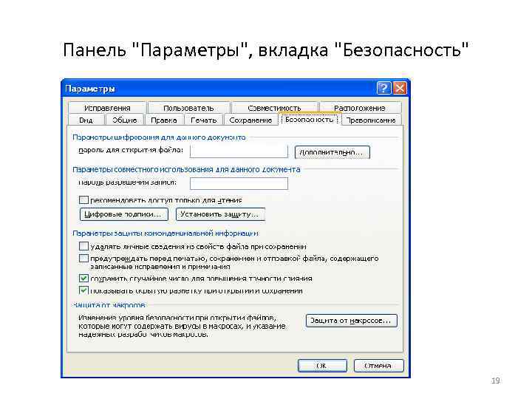Screen dimensions: 532x399
Task: Enable recommend read-only access checkbox
Action: tap(83, 199)
